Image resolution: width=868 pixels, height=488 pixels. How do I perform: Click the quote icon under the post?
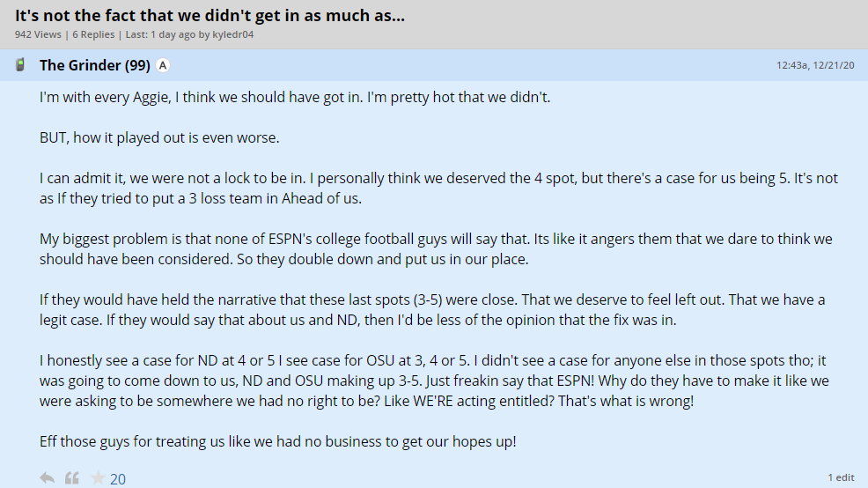[x=72, y=478]
